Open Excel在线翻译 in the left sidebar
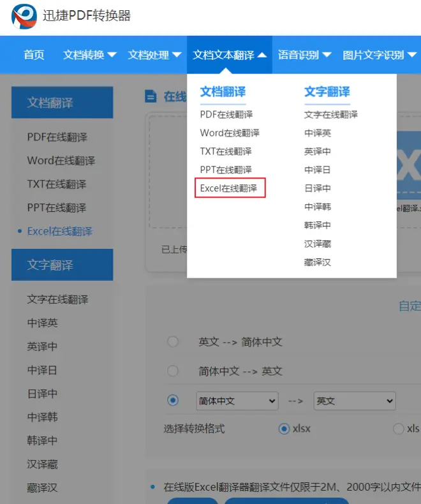Screen dimensions: 421x504 point(60,231)
